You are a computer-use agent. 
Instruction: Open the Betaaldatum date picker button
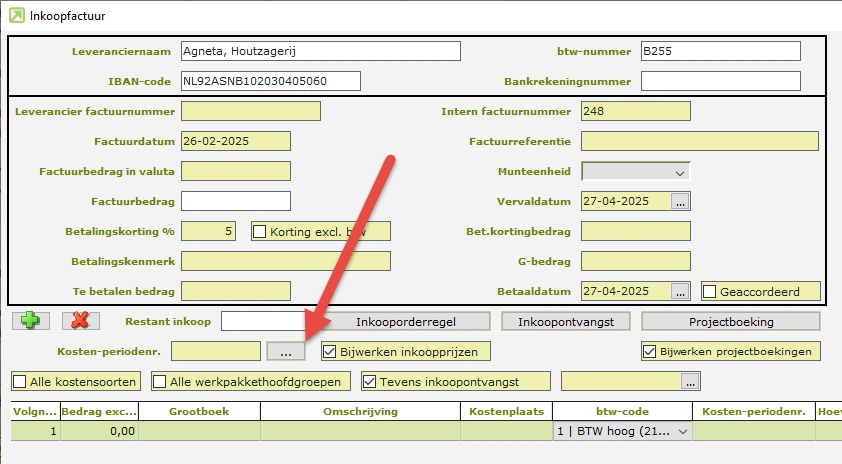click(681, 291)
